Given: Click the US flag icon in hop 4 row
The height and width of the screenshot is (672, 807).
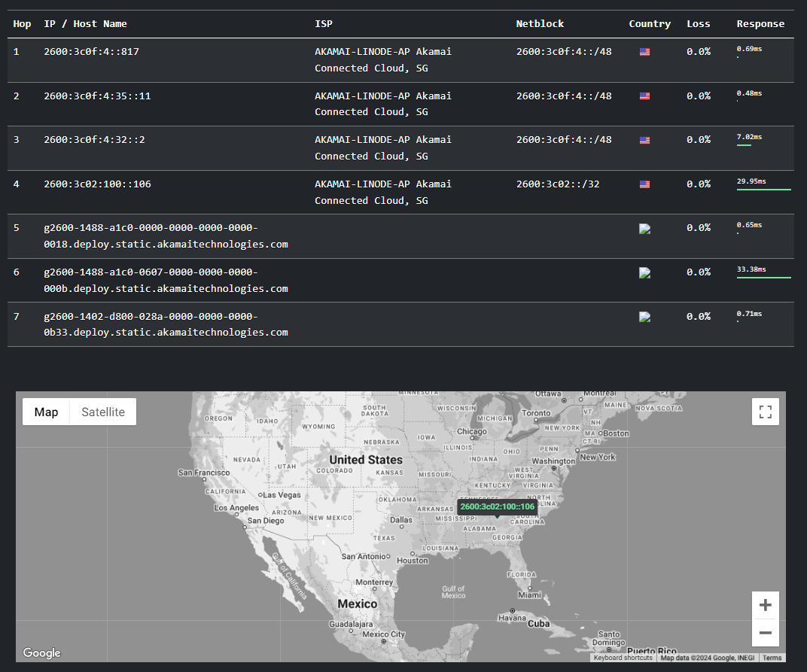Looking at the screenshot, I should click(644, 184).
